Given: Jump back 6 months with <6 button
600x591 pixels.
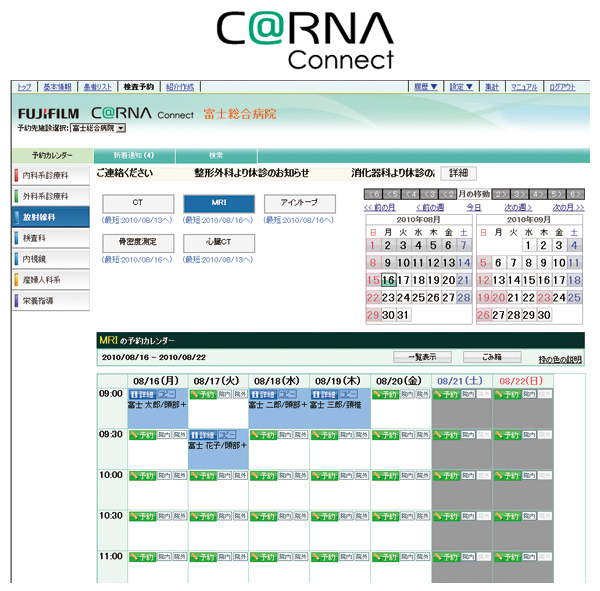Looking at the screenshot, I should [x=373, y=194].
